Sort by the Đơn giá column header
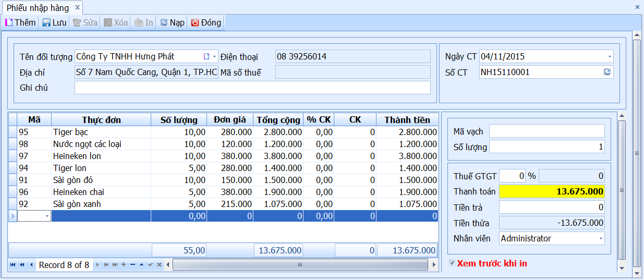 tap(230, 120)
